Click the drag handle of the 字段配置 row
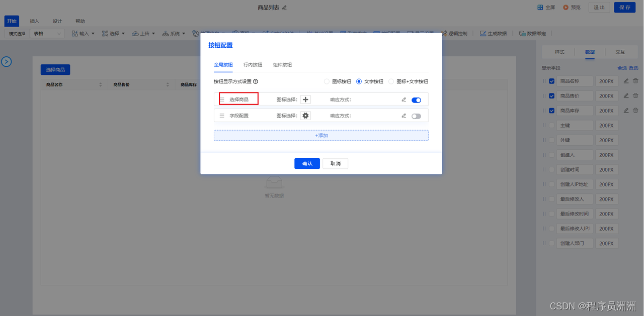Image resolution: width=644 pixels, height=316 pixels. (222, 116)
